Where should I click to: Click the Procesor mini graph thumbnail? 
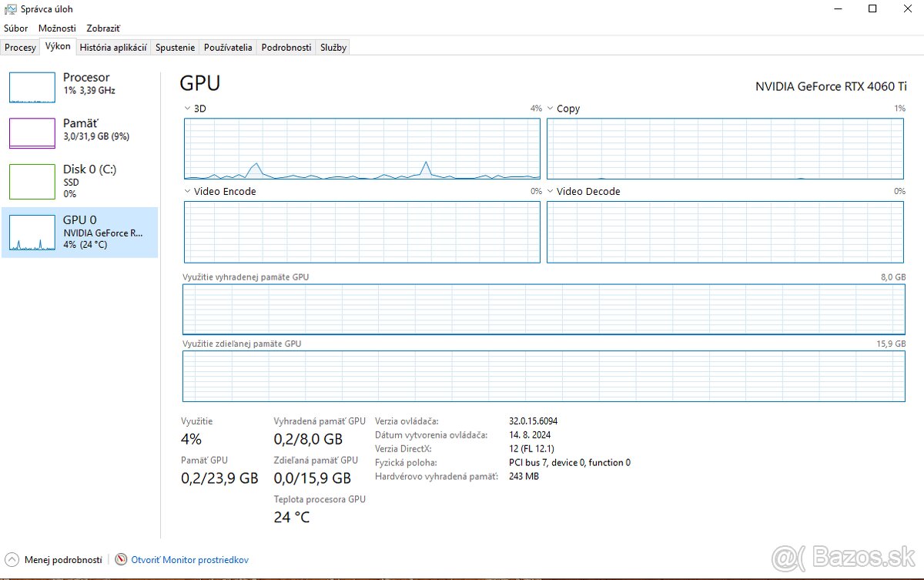tap(32, 87)
